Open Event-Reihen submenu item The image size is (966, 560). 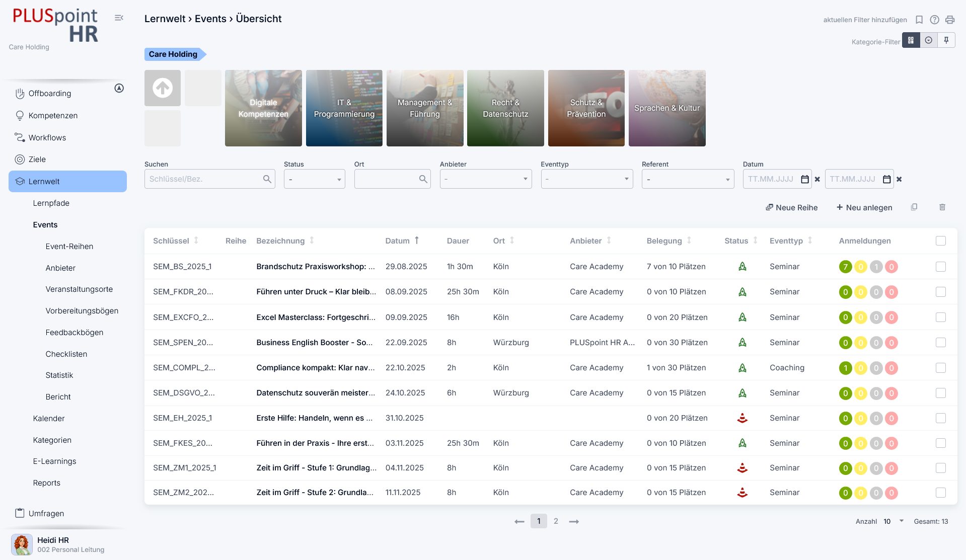(69, 247)
